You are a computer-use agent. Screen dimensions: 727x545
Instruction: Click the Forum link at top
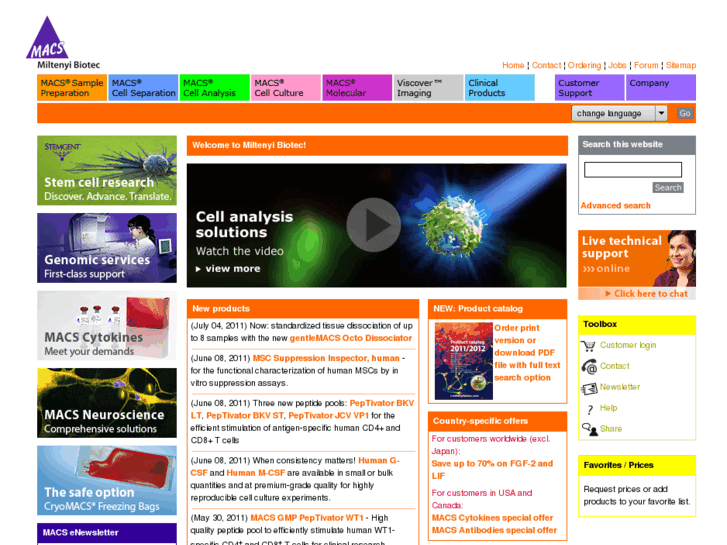tap(646, 65)
